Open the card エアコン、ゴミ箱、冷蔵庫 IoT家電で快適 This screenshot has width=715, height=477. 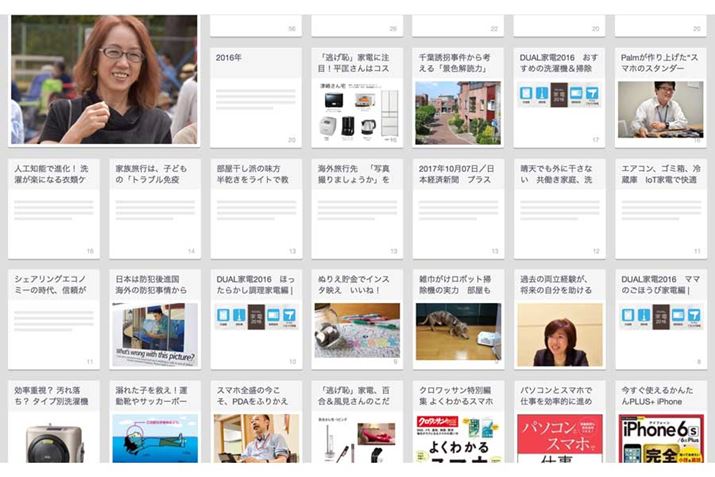pos(661,209)
